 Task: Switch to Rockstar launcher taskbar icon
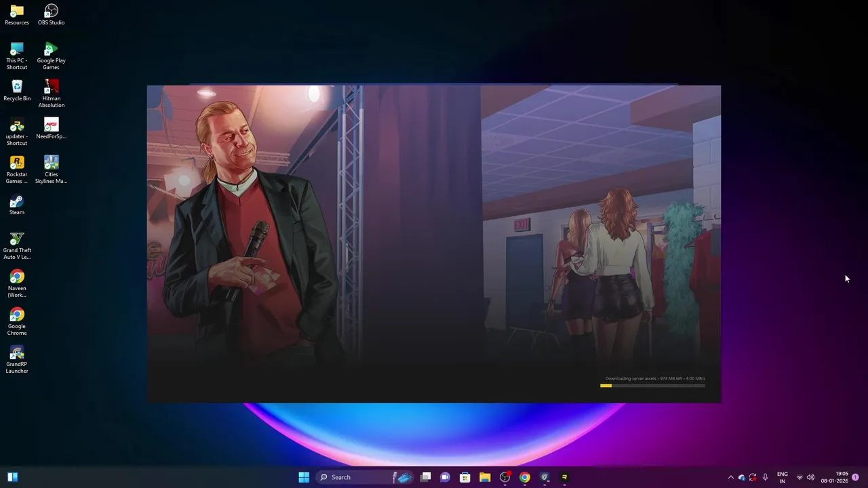tap(564, 477)
